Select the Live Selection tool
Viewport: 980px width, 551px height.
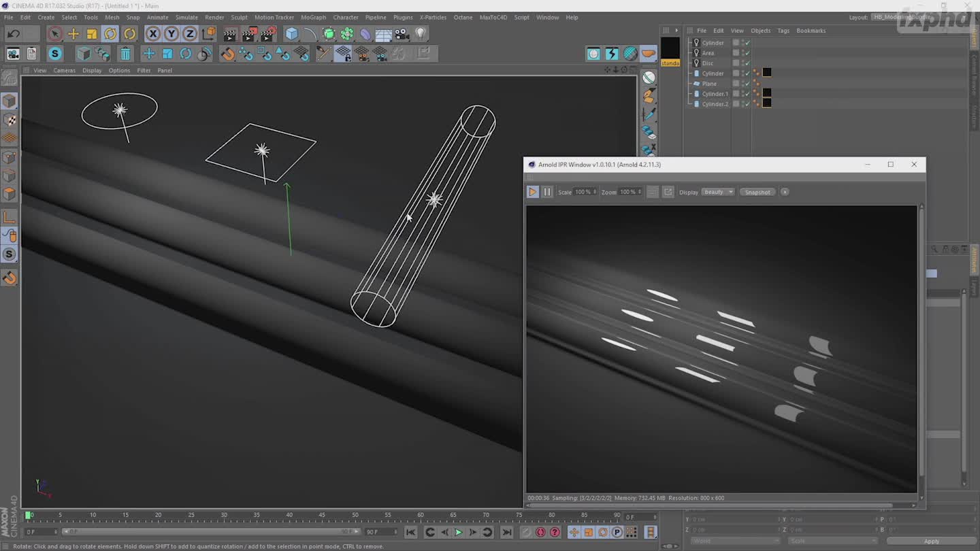55,33
